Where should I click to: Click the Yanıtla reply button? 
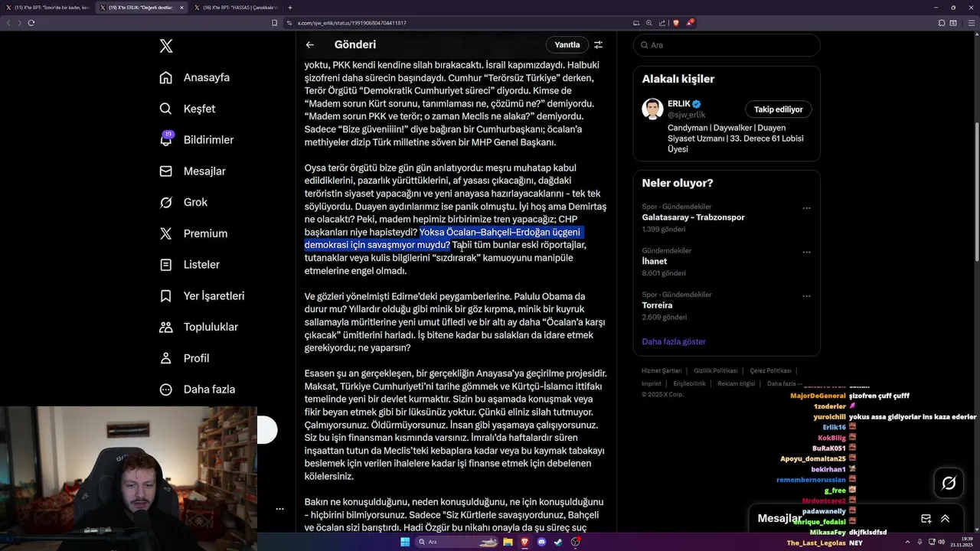point(567,45)
